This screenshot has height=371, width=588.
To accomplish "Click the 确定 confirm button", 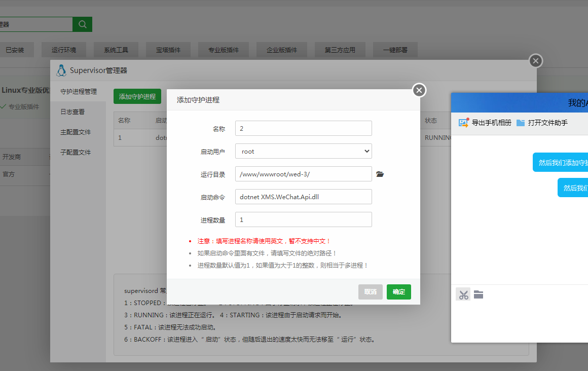I will tap(399, 292).
